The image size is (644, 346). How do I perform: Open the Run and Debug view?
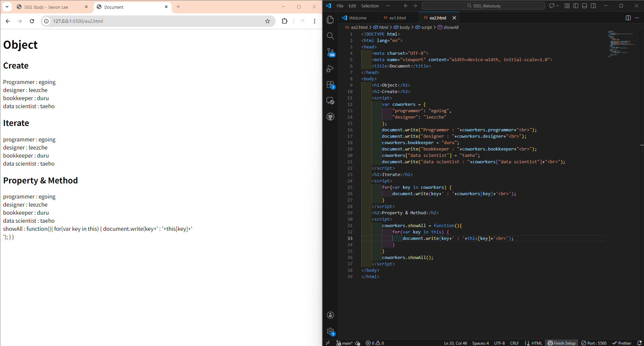pos(330,69)
